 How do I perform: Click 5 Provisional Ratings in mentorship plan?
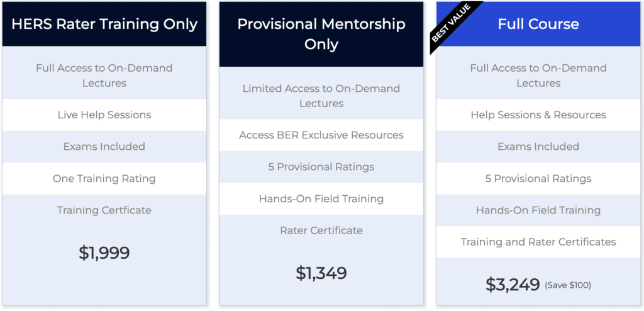pos(321,167)
